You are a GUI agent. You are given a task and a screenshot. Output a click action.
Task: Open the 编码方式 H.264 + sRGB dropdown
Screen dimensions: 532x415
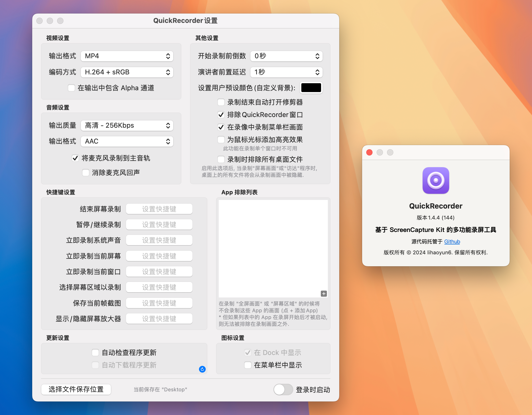point(127,72)
